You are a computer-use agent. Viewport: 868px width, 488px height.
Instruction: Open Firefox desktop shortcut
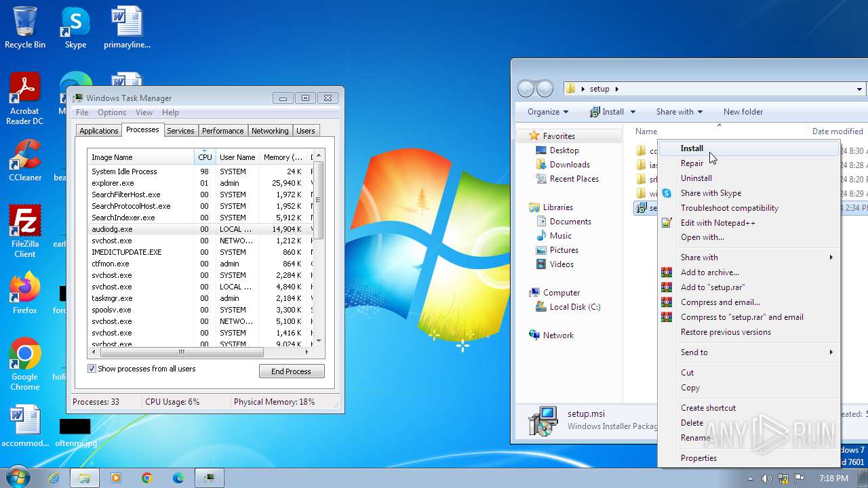25,293
